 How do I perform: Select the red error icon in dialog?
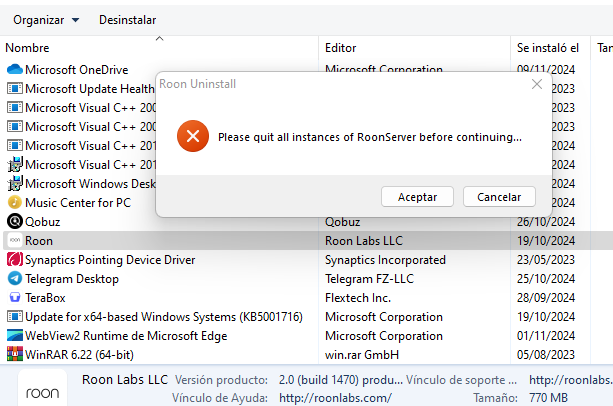tap(193, 136)
